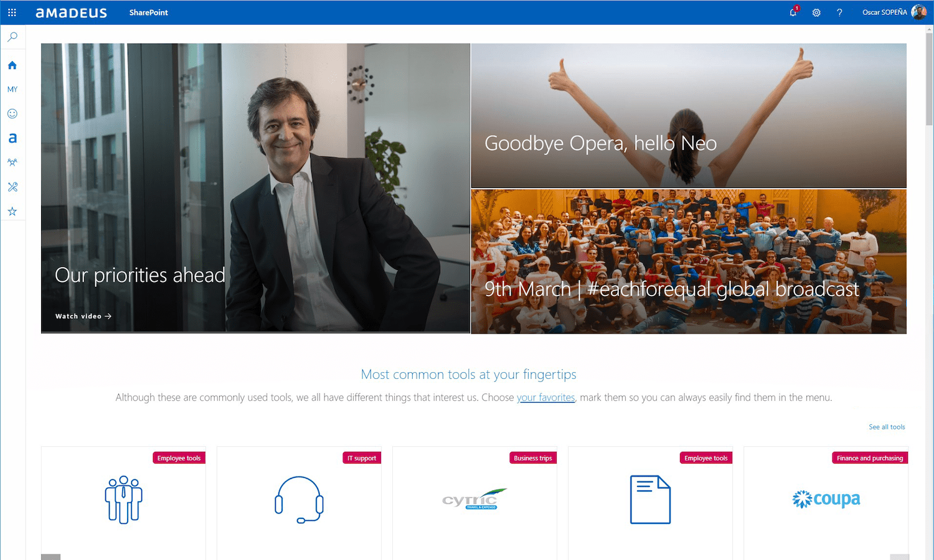Image resolution: width=934 pixels, height=560 pixels.
Task: Select the smiley face sidebar icon
Action: tap(12, 114)
